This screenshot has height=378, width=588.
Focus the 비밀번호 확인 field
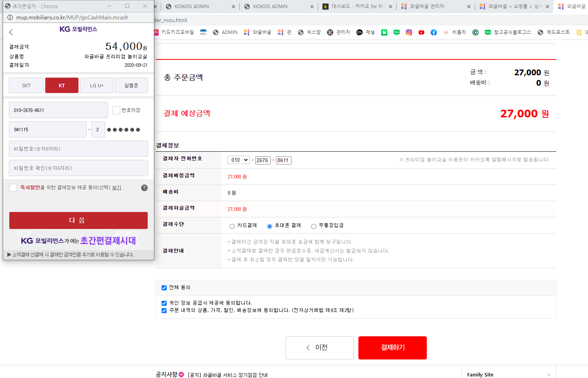click(78, 168)
